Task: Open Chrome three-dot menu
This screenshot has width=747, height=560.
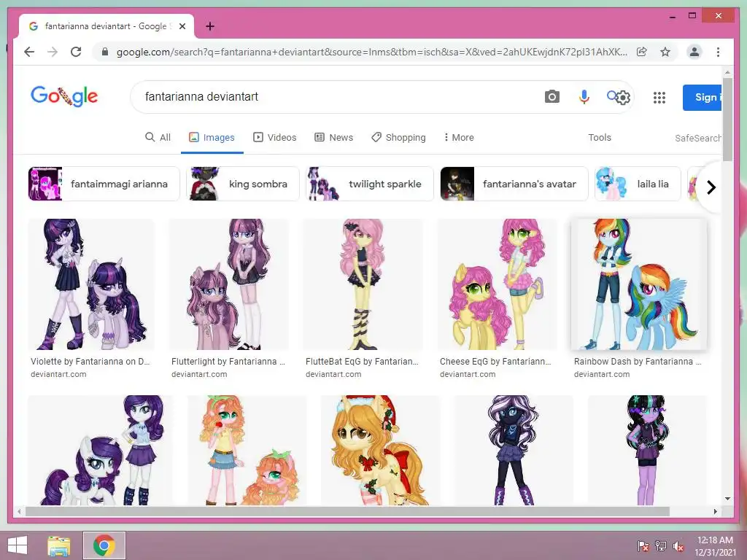Action: coord(718,52)
